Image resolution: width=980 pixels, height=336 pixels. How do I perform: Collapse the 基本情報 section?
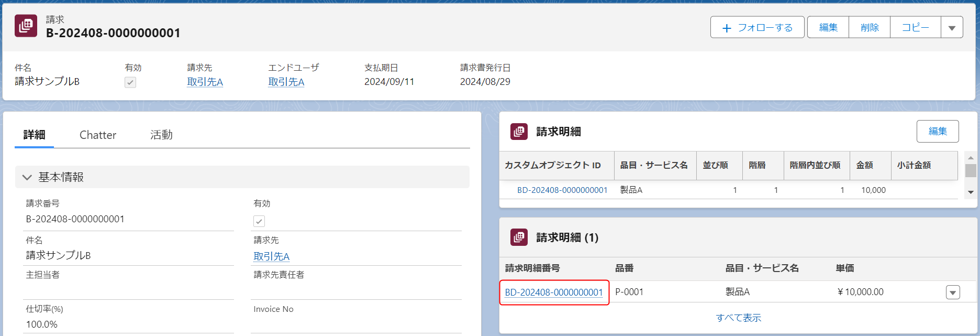27,177
